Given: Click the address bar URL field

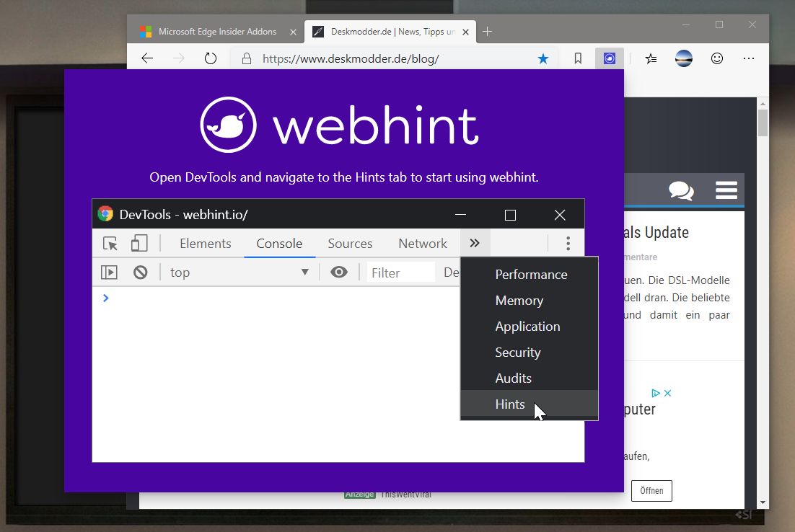Looking at the screenshot, I should click(390, 58).
